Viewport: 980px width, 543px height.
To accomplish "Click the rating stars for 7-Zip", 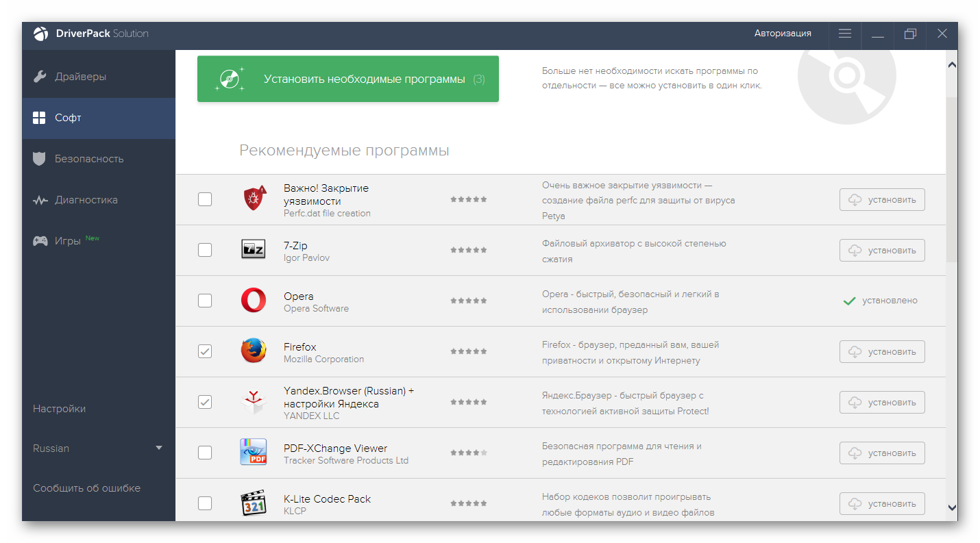I will [x=469, y=250].
